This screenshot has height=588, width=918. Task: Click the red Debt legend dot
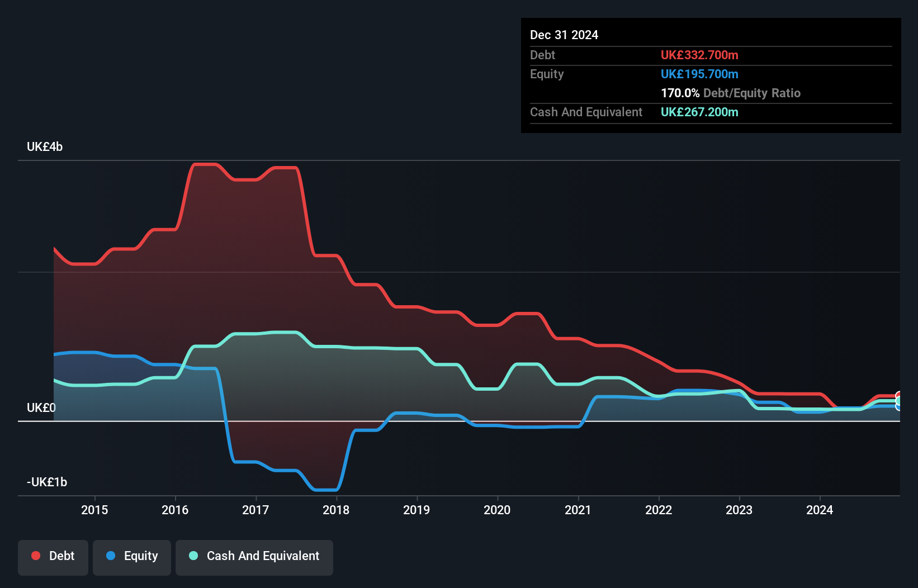coord(35,556)
